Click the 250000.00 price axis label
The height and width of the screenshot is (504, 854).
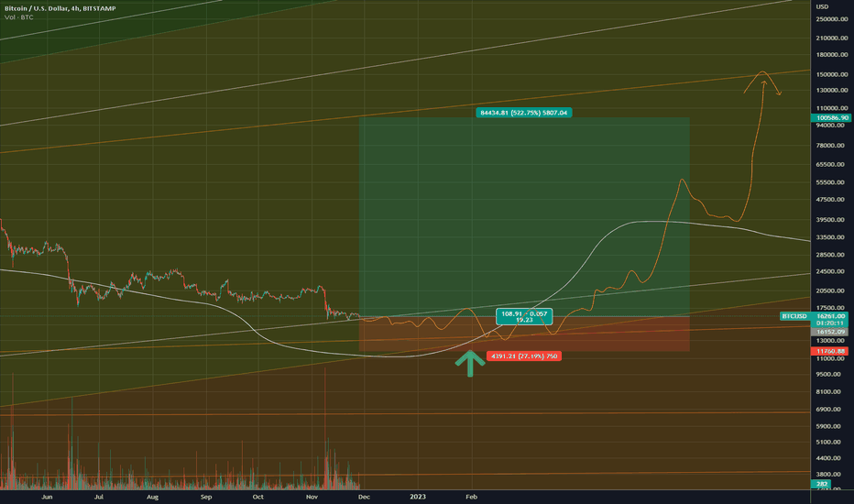click(x=832, y=19)
